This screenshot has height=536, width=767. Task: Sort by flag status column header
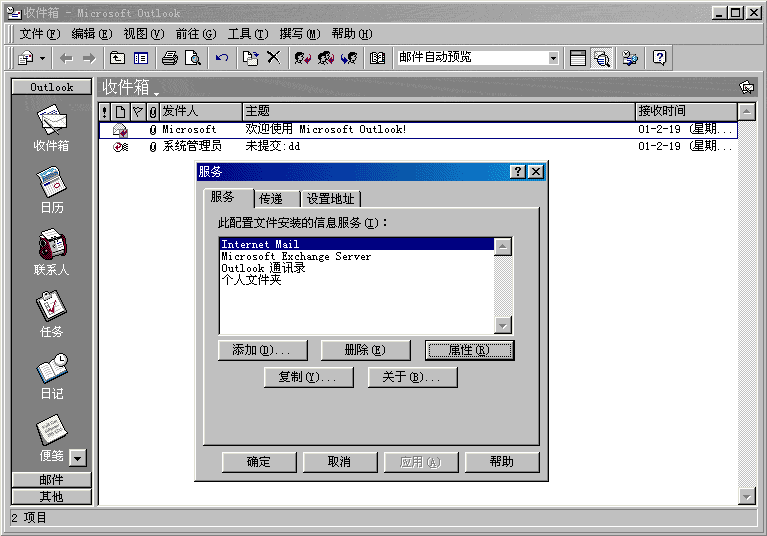pyautogui.click(x=137, y=112)
